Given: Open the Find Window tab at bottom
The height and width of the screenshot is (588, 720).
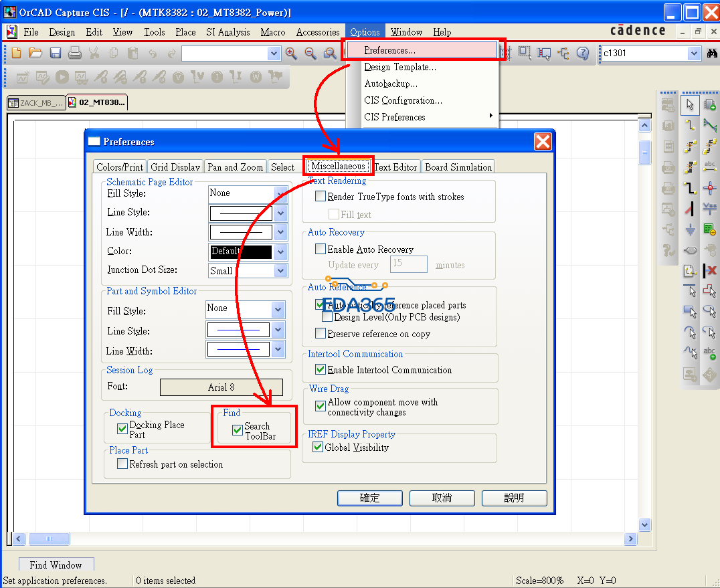Looking at the screenshot, I should point(56,565).
